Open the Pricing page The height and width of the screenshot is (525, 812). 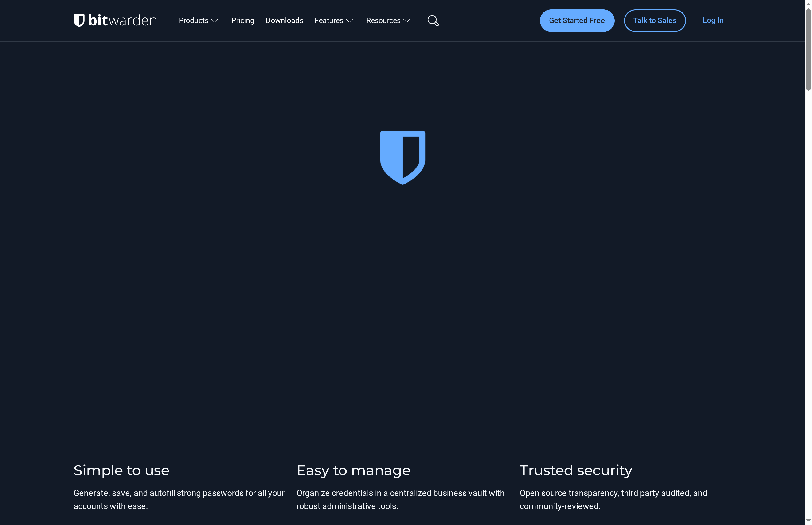tap(243, 20)
